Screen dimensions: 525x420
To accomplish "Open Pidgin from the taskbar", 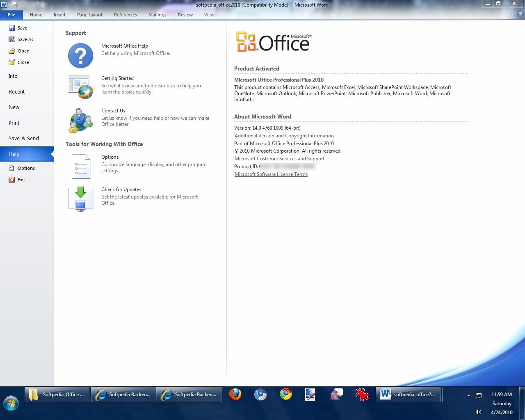I will coord(337,395).
